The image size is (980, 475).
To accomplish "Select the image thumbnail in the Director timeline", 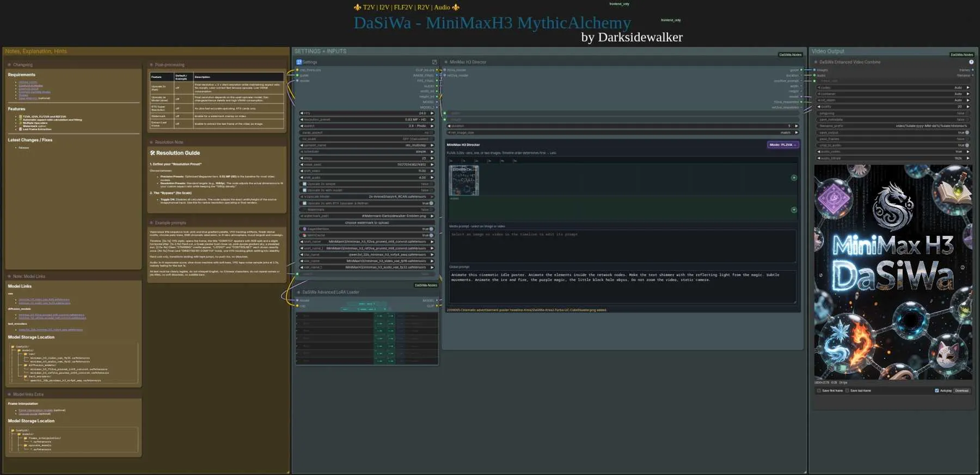I will [x=464, y=180].
